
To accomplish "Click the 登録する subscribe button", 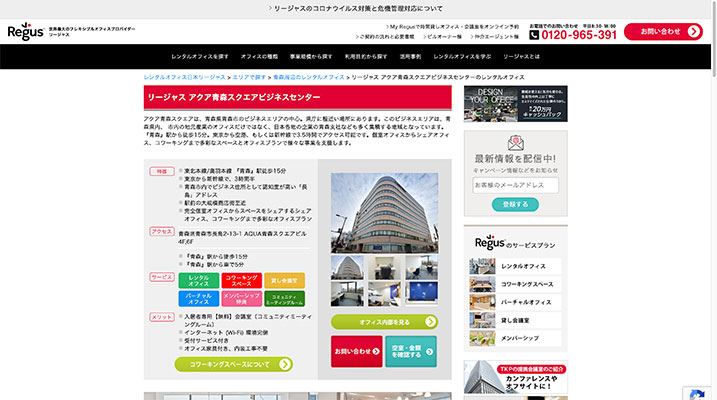I will pyautogui.click(x=515, y=204).
